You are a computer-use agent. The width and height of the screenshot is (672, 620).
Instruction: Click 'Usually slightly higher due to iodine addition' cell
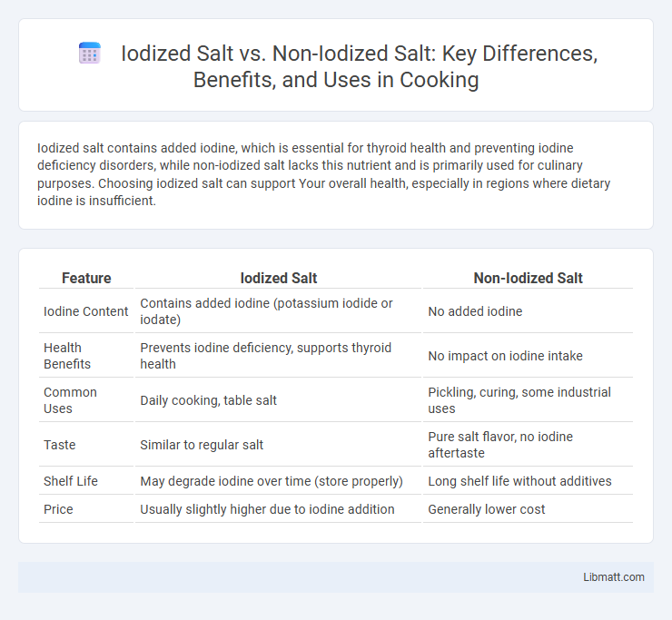(x=278, y=509)
